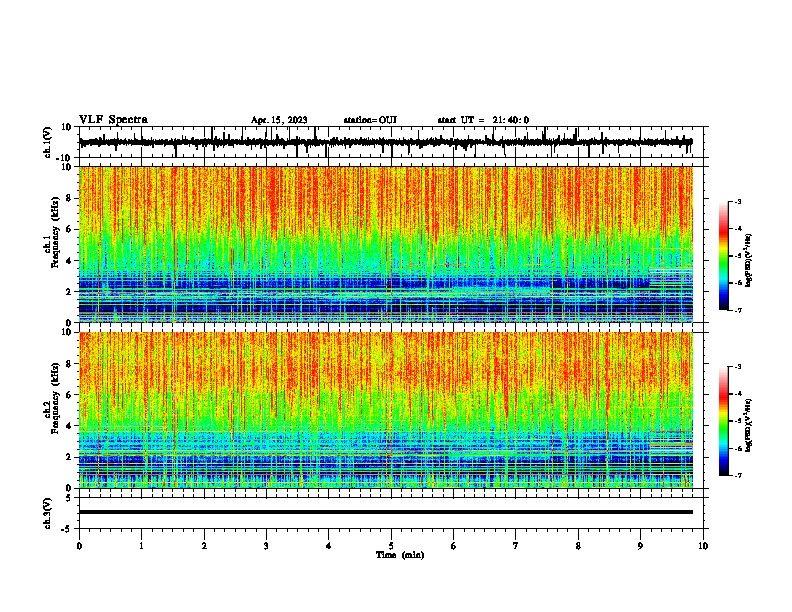Select the "start UT = 21:40: 0" text
This screenshot has width=792, height=612.
point(483,120)
